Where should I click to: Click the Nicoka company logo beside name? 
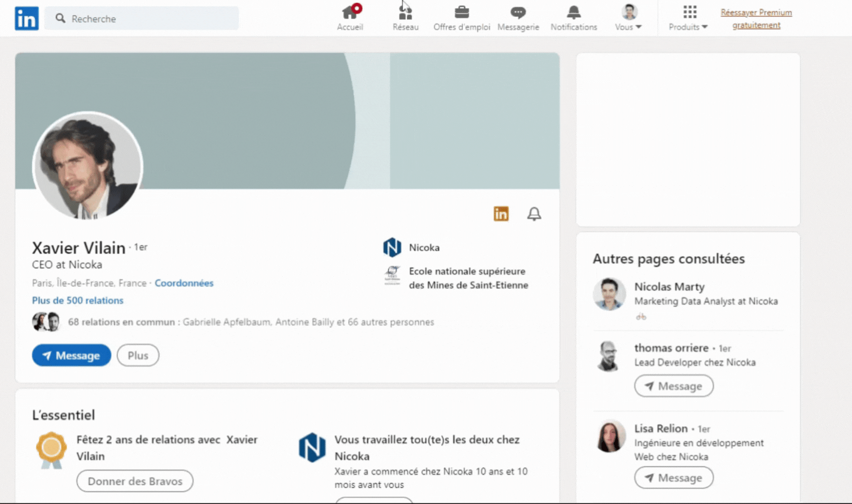click(x=392, y=247)
